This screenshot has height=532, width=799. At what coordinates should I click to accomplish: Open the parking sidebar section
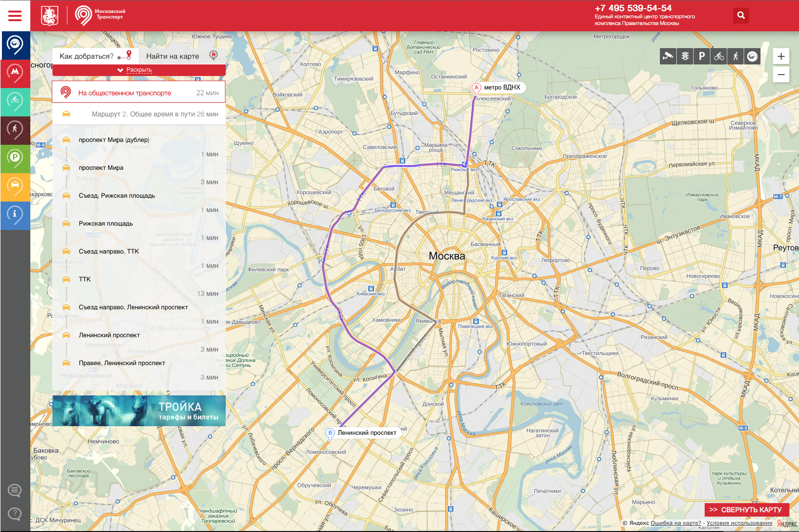pos(15,158)
